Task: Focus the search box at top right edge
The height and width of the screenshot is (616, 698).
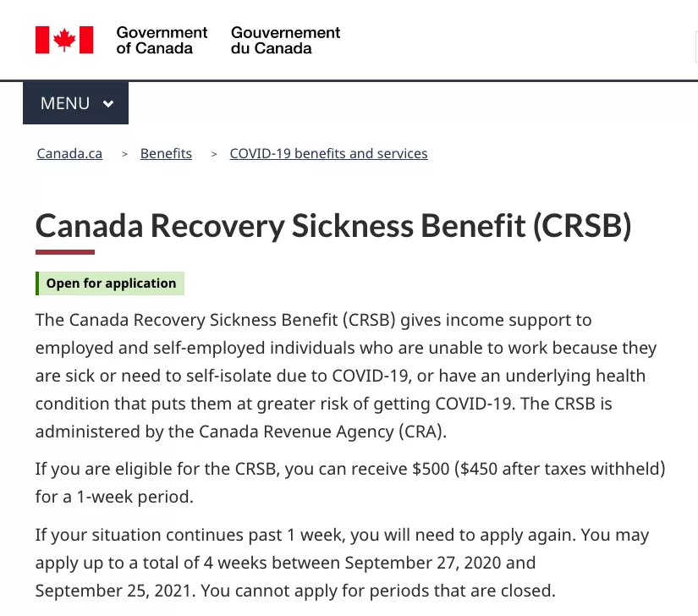Action: [x=696, y=47]
